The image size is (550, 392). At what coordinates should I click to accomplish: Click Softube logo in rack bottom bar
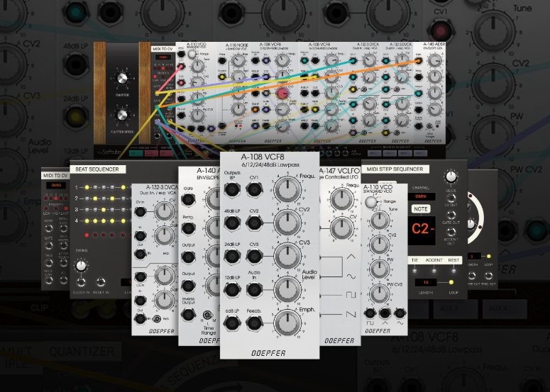109,152
